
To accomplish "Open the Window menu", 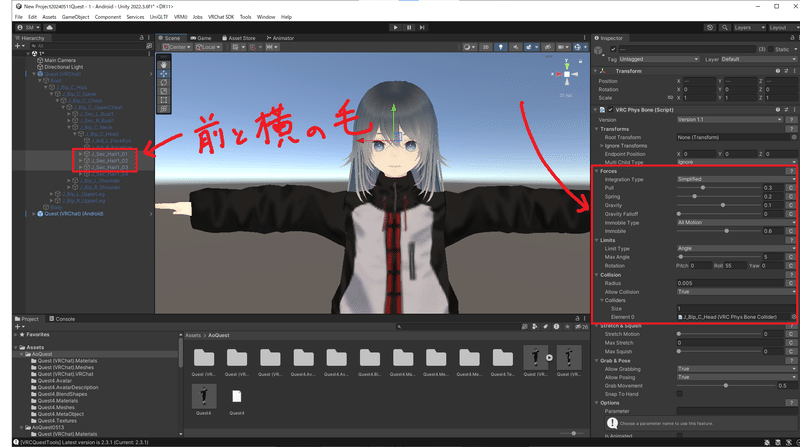I will (x=266, y=17).
